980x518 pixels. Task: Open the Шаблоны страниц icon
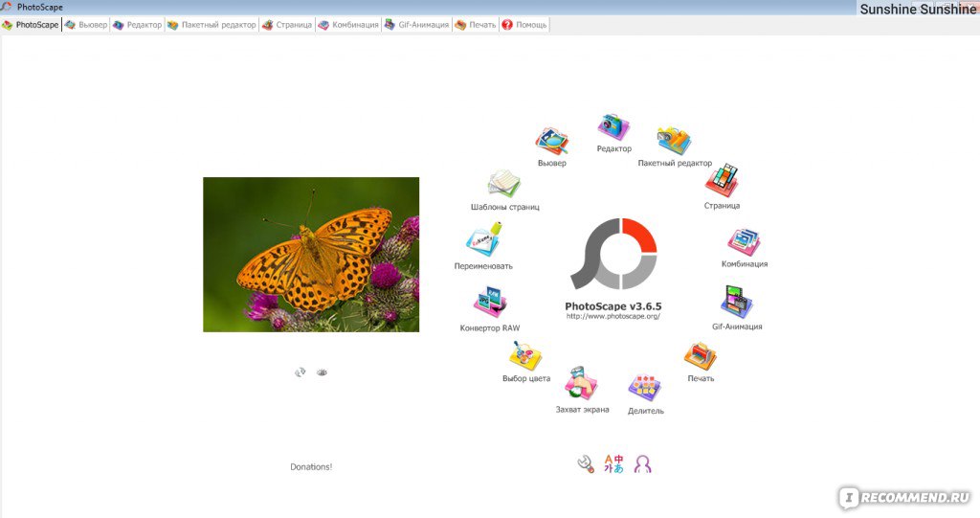[x=504, y=184]
